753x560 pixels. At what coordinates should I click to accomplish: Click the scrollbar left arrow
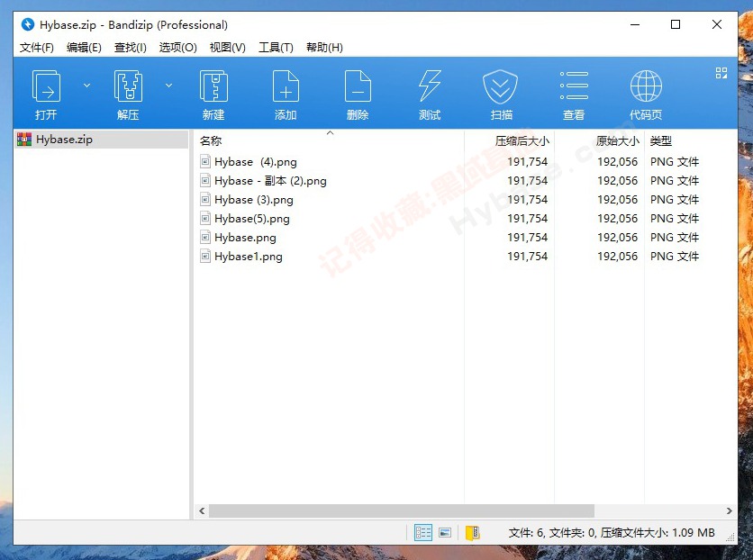202,511
